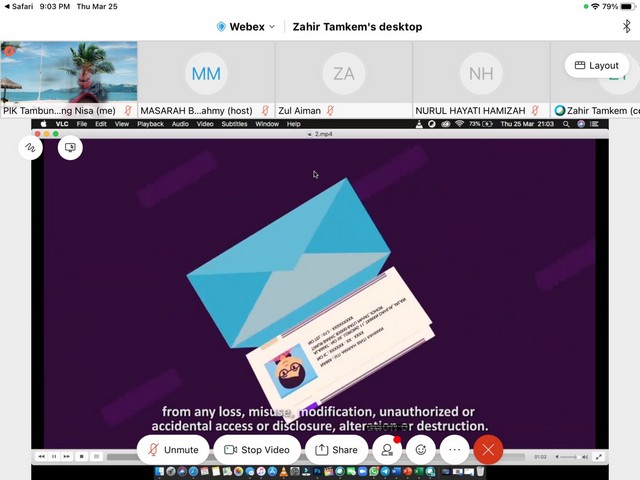Select the MASARAH host participant thumbnail
This screenshot has height=480, width=640.
click(x=206, y=73)
